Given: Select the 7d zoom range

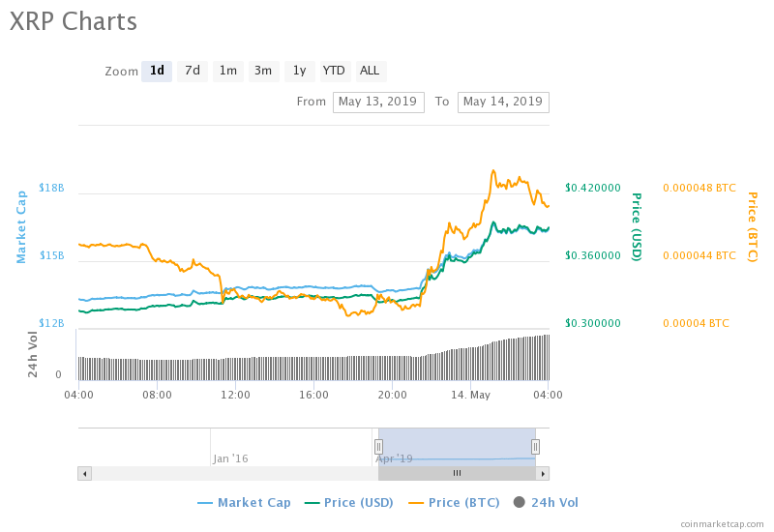Looking at the screenshot, I should click(x=192, y=71).
